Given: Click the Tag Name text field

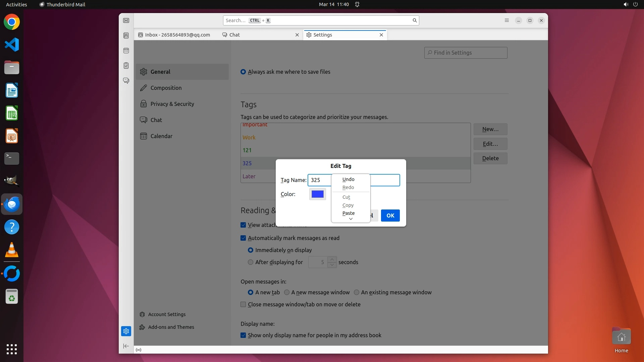Looking at the screenshot, I should (x=385, y=180).
